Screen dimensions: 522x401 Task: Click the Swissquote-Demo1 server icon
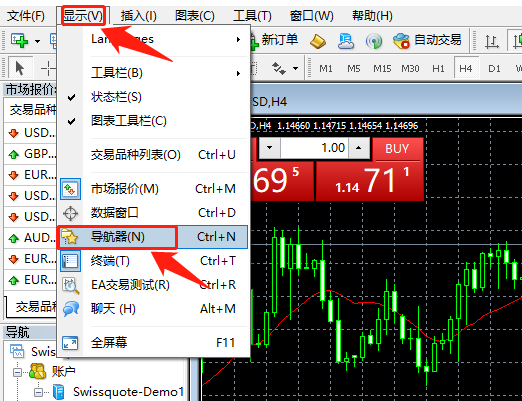(59, 392)
